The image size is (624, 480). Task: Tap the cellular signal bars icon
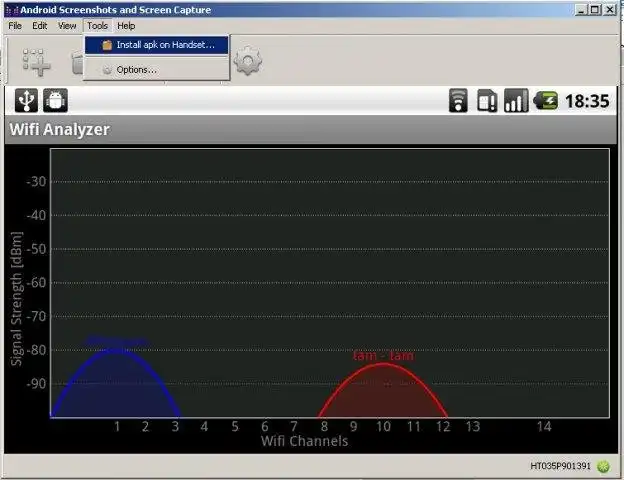pyautogui.click(x=516, y=100)
